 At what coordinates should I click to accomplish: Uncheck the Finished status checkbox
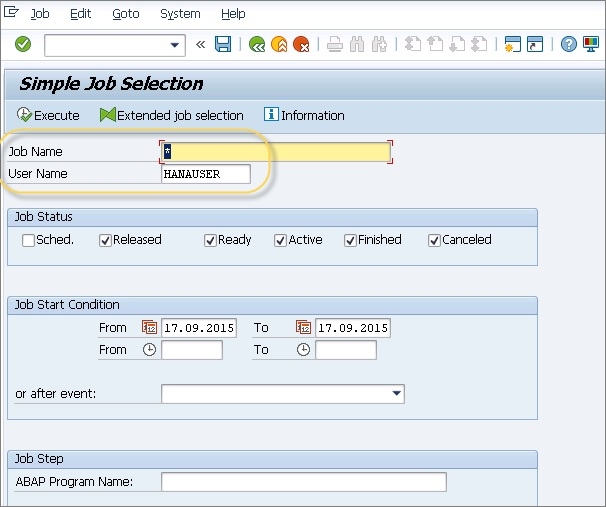click(x=350, y=240)
